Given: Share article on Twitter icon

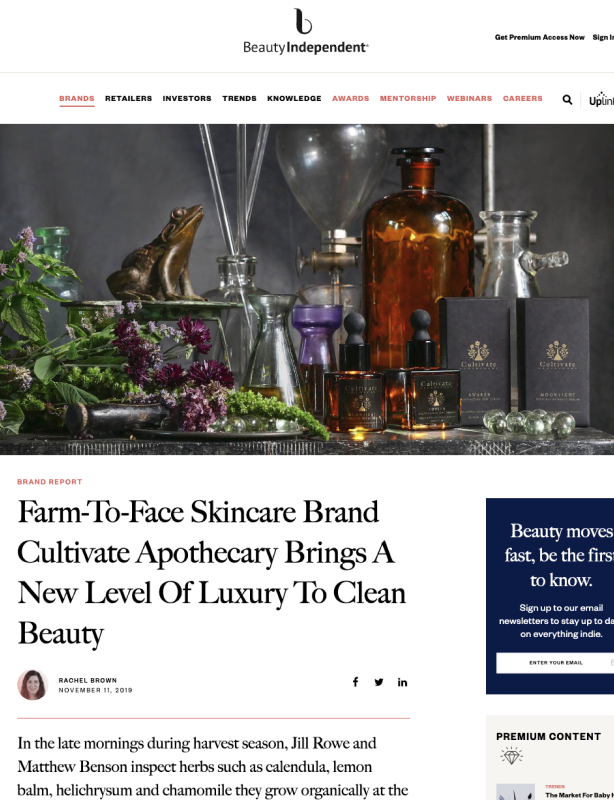Looking at the screenshot, I should (379, 682).
